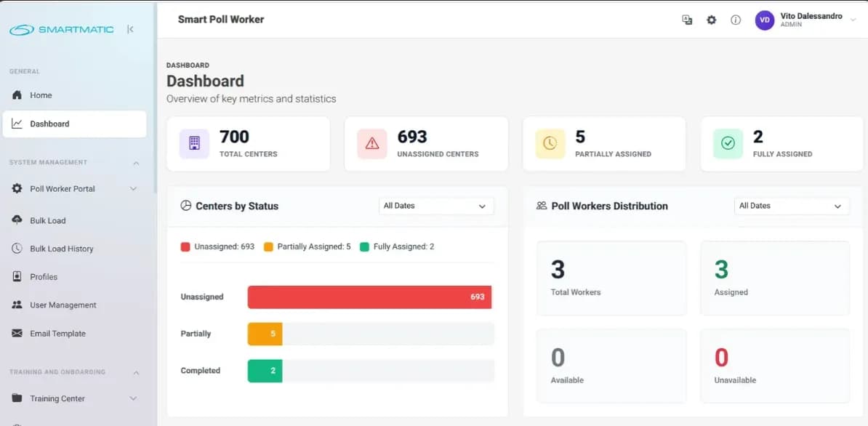The image size is (868, 426).
Task: Click the 5 Partially Assigned value
Action: coord(580,137)
